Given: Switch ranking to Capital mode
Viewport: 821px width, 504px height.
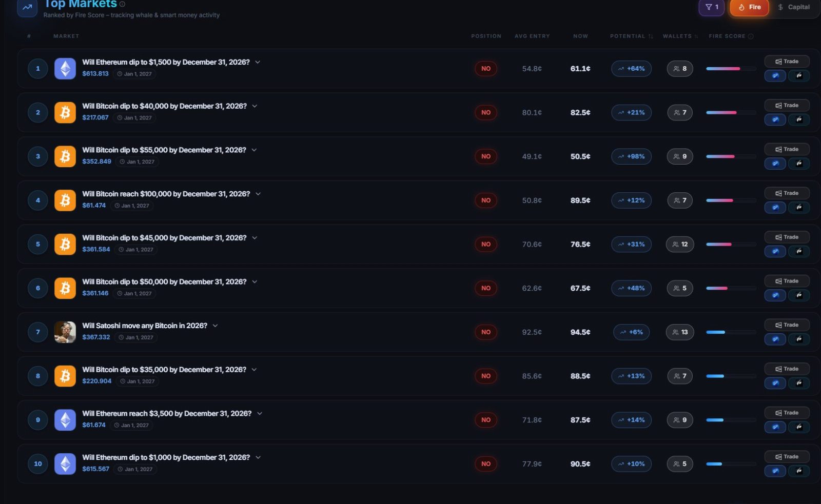Looking at the screenshot, I should pos(794,7).
